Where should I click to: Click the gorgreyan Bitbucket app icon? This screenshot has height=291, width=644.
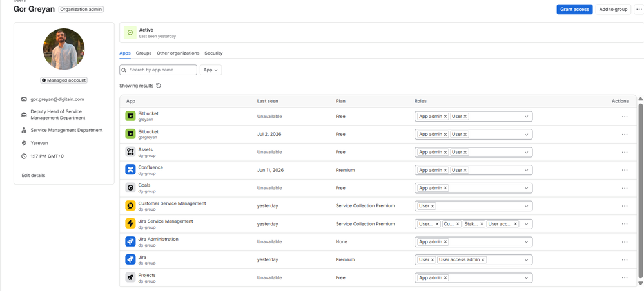pyautogui.click(x=130, y=134)
